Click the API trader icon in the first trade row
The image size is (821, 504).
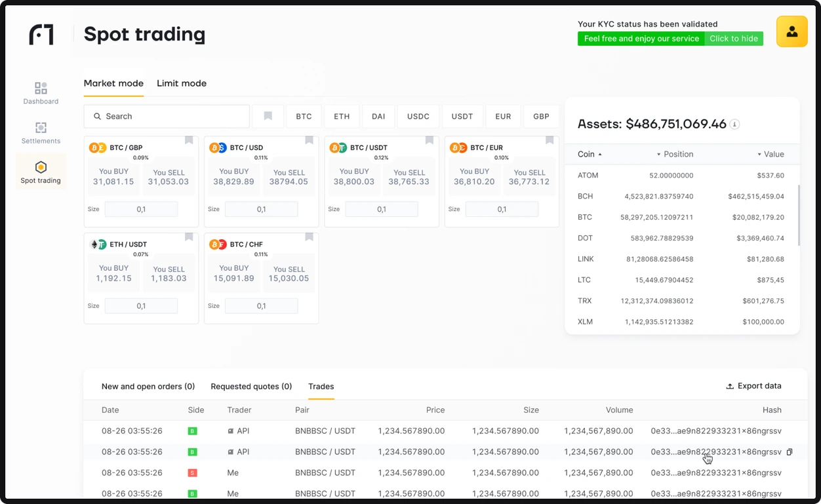coord(230,431)
